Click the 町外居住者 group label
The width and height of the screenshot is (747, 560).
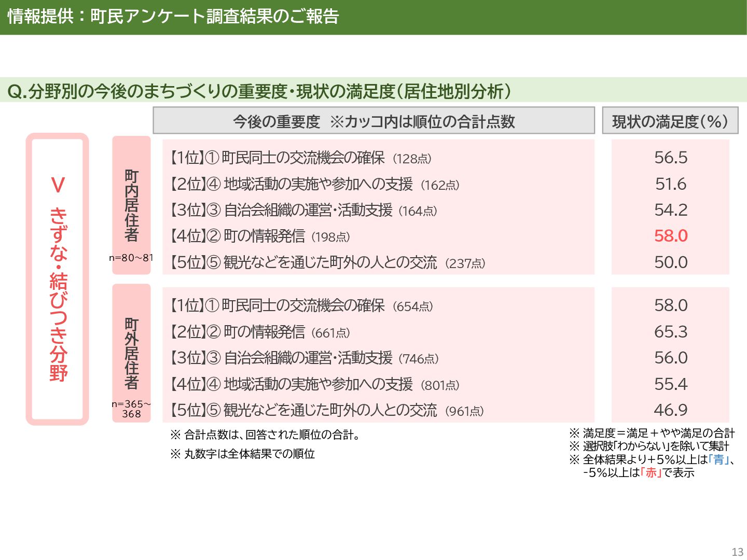pos(131,353)
